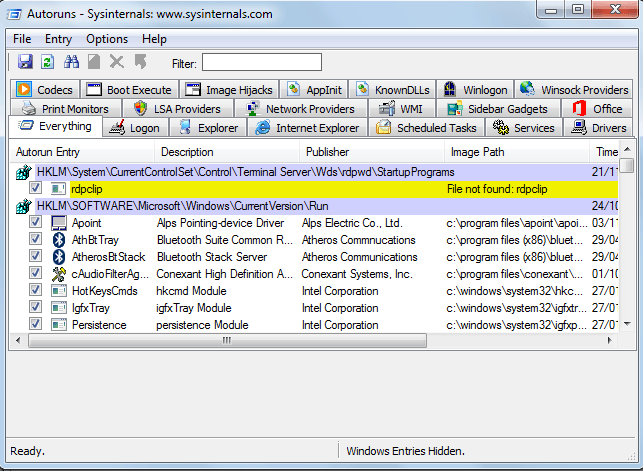Viewport: 643px width, 471px height.
Task: Open the Image Hijacks tab
Action: pos(229,89)
